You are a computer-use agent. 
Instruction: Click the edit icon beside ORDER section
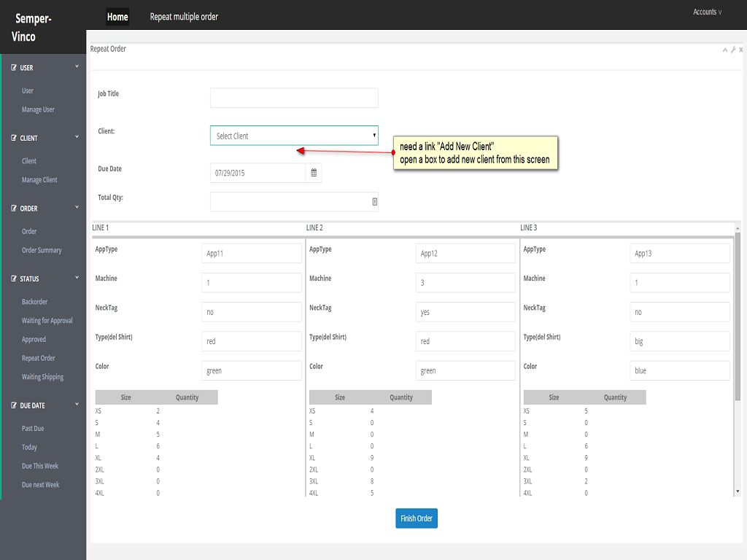coord(14,209)
